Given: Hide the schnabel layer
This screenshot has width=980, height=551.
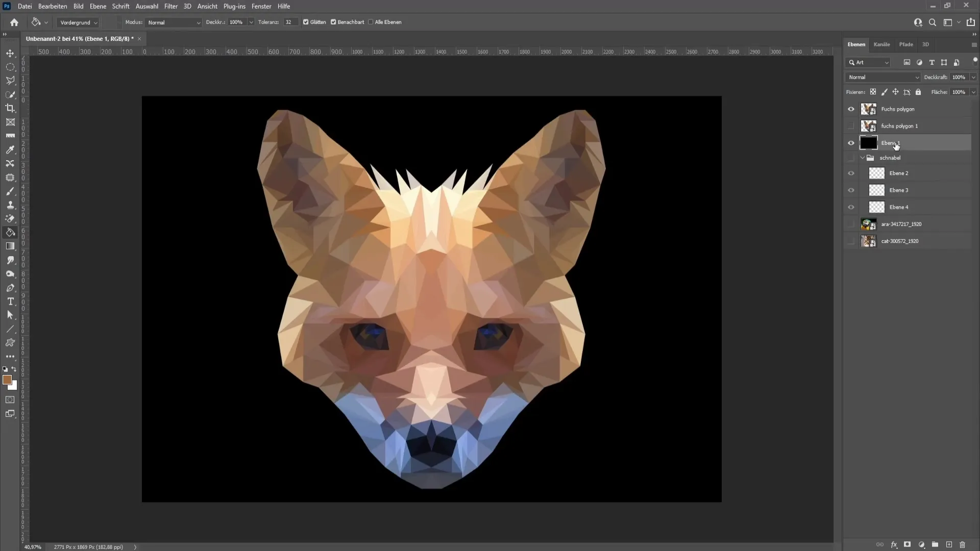Looking at the screenshot, I should point(850,158).
